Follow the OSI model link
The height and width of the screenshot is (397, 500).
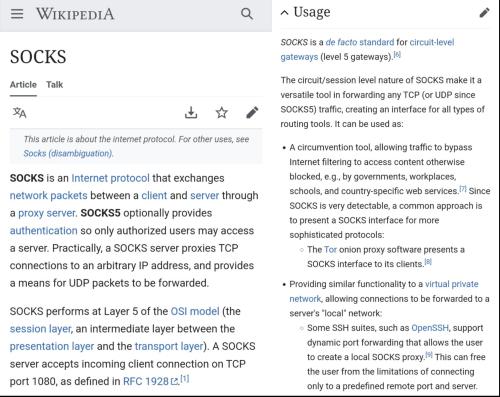(x=195, y=311)
